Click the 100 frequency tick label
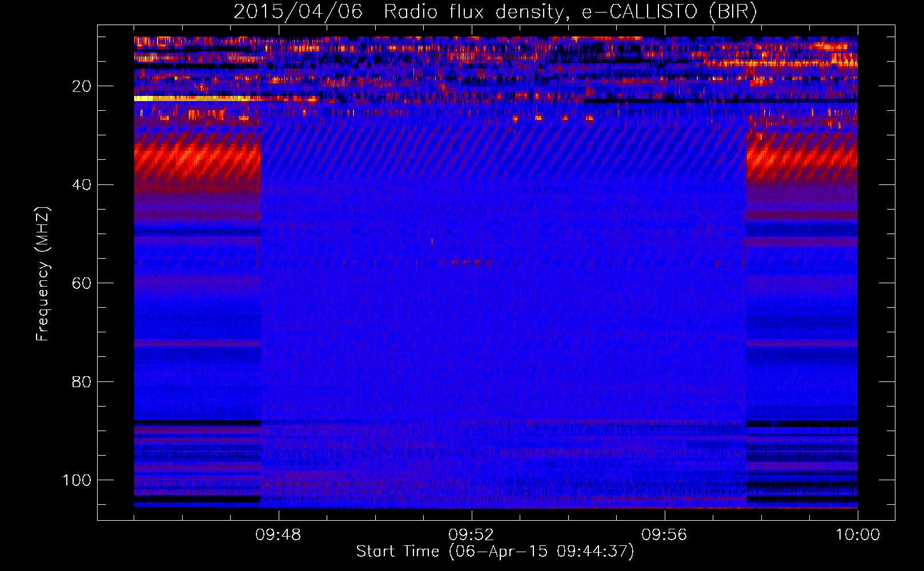 pos(77,480)
